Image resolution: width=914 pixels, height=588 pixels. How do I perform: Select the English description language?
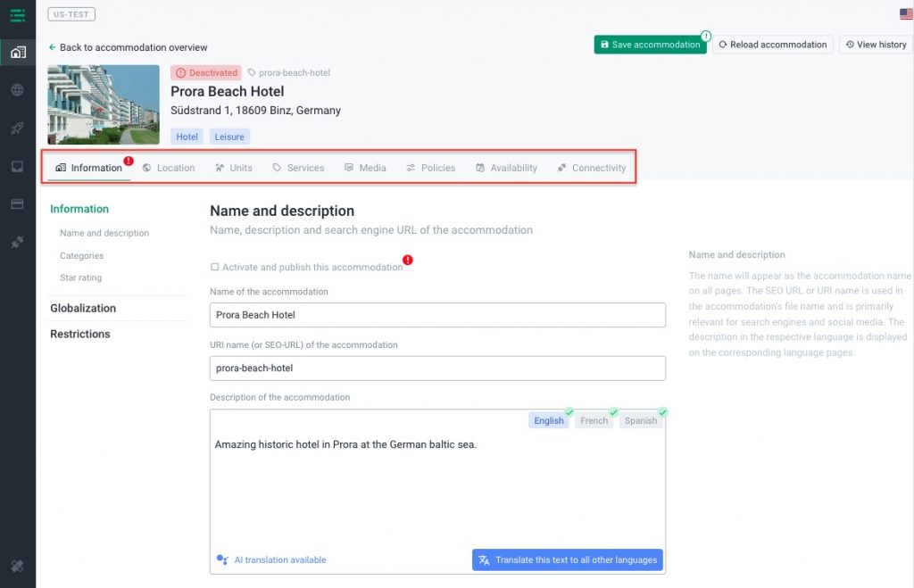click(549, 421)
